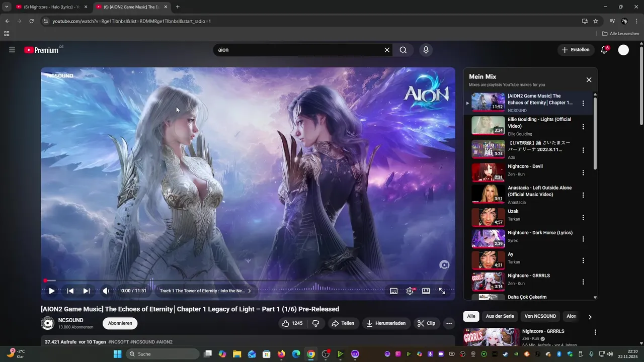Play Ado LIVE video from the mix
This screenshot has width=644, height=362.
tap(488, 149)
